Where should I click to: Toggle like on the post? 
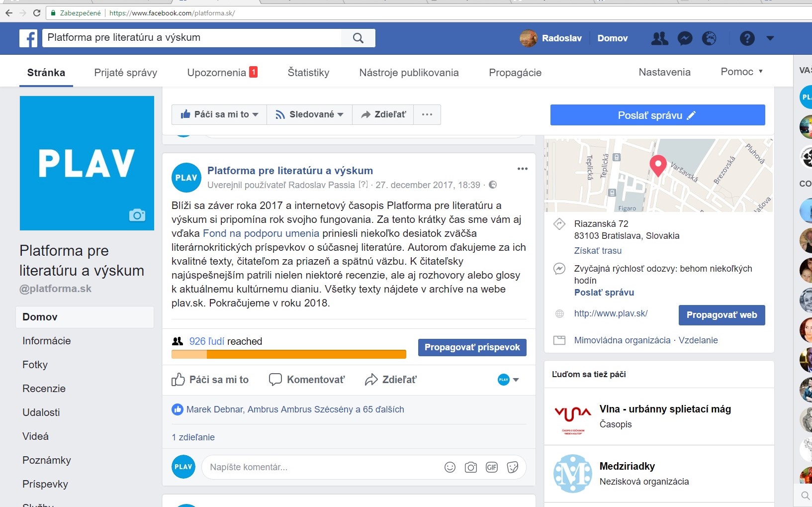coord(210,380)
